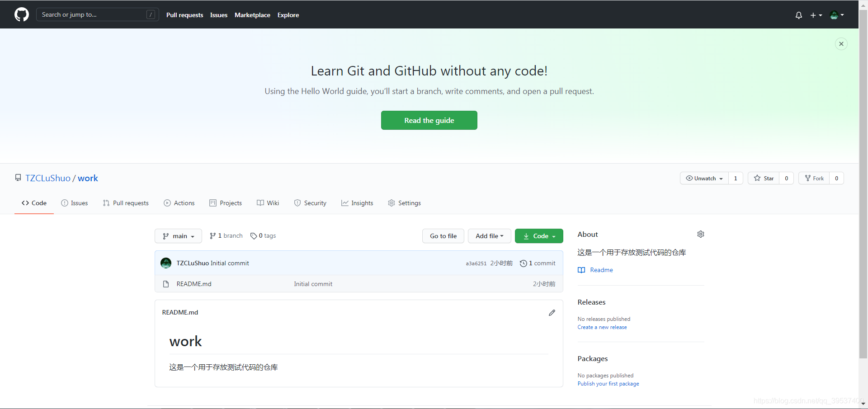Click the book icon beside Readme

coord(581,270)
